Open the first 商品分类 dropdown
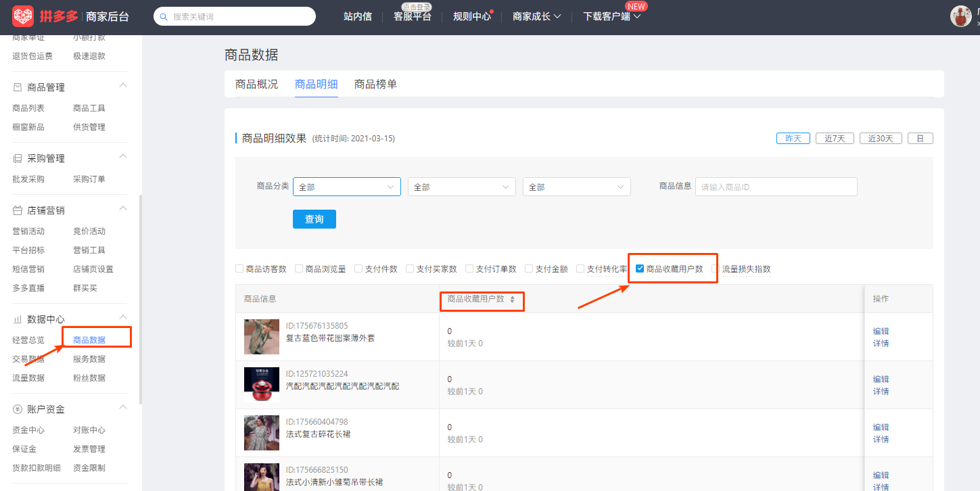This screenshot has width=980, height=491. click(347, 187)
